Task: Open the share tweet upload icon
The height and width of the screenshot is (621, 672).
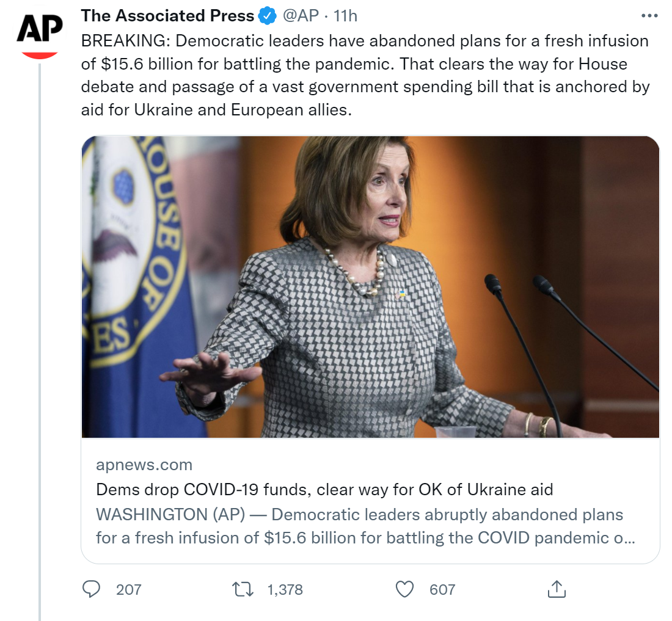Action: coord(556,589)
